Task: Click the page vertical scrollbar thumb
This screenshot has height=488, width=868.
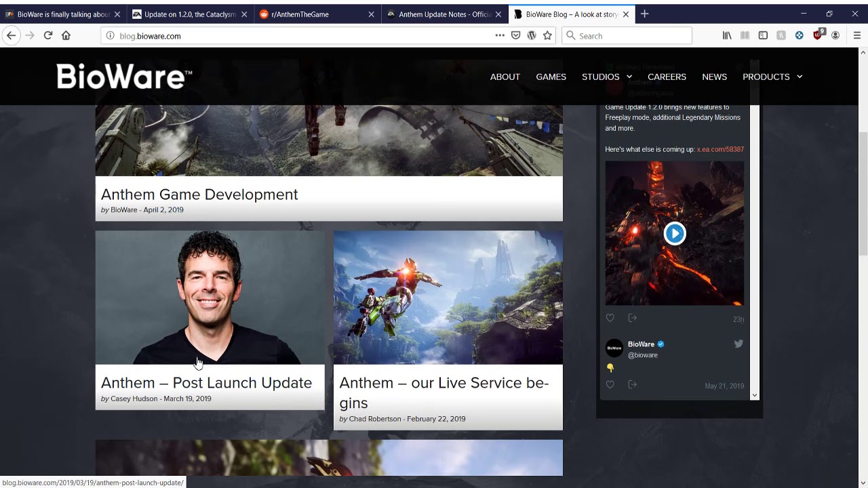Action: [x=863, y=193]
